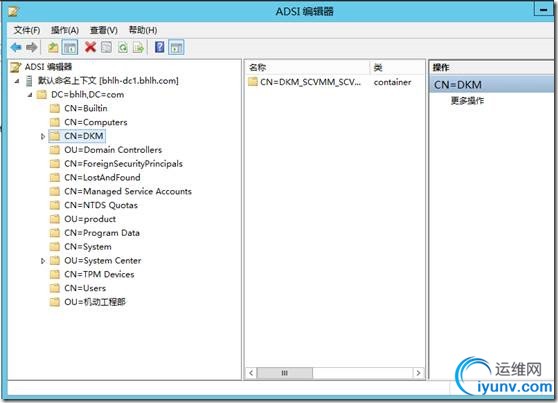Expand the OU=System Center tree node

[x=43, y=261]
